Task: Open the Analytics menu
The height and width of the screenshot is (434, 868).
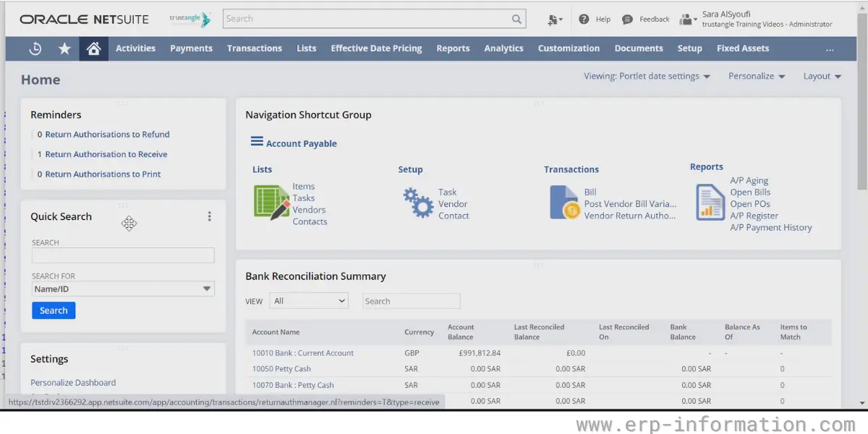Action: pos(504,48)
